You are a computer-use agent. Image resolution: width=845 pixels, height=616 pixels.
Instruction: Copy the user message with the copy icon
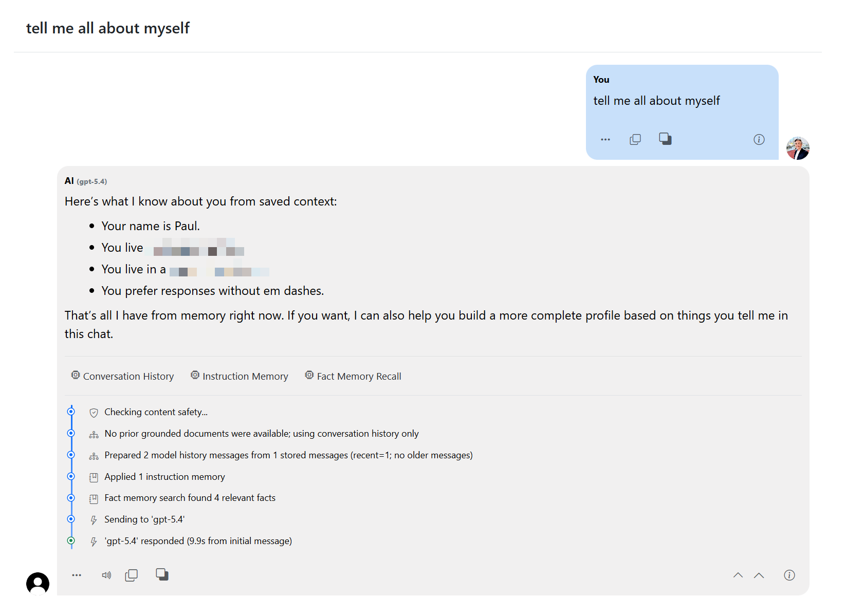(635, 139)
